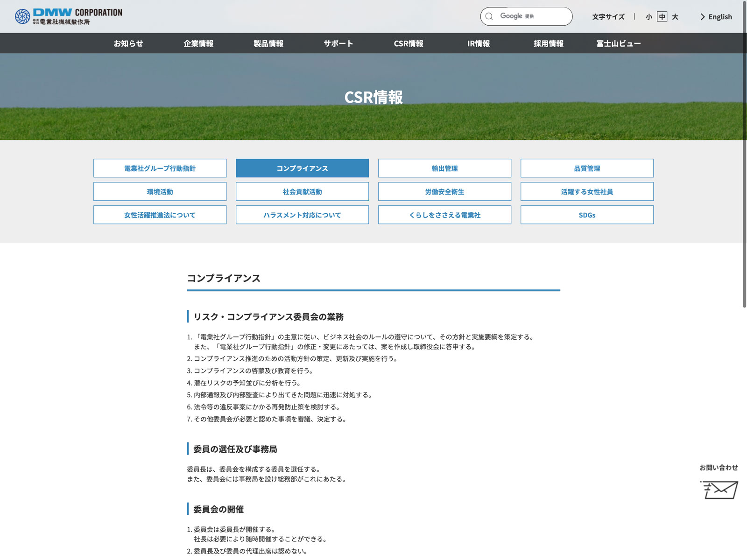This screenshot has width=747, height=560.
Task: Open the 企業情報 menu
Action: 198,43
